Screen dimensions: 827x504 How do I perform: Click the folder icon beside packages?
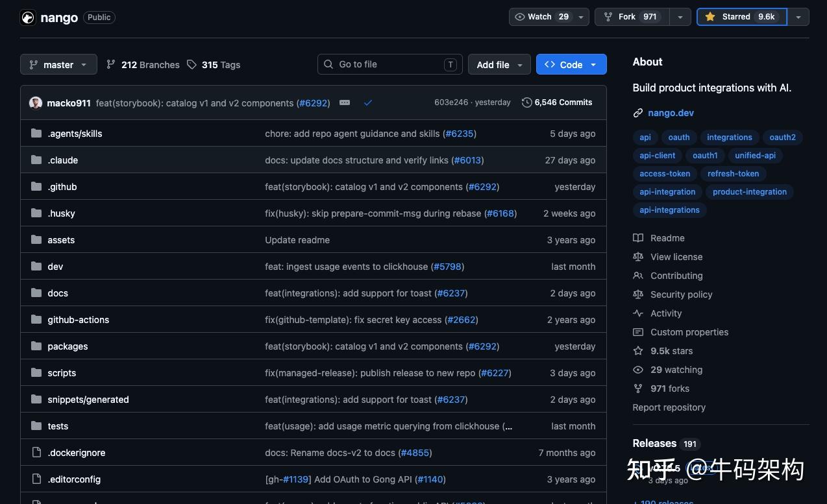[x=36, y=346]
